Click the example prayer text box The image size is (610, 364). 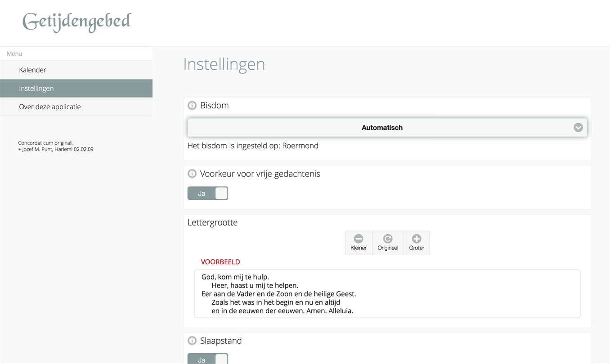click(387, 293)
